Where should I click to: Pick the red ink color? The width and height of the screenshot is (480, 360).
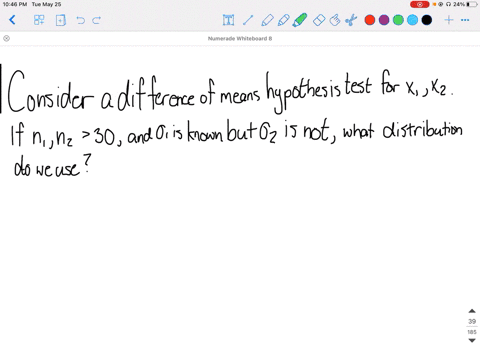[x=370, y=20]
